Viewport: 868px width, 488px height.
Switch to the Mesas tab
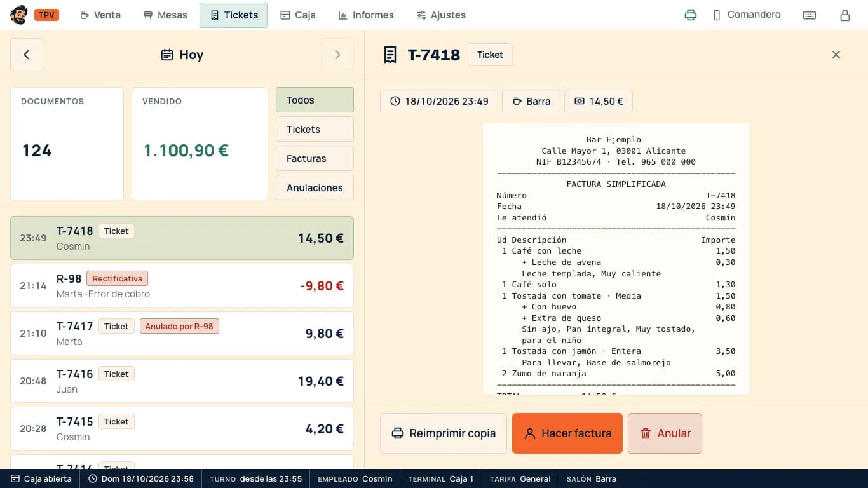point(165,15)
